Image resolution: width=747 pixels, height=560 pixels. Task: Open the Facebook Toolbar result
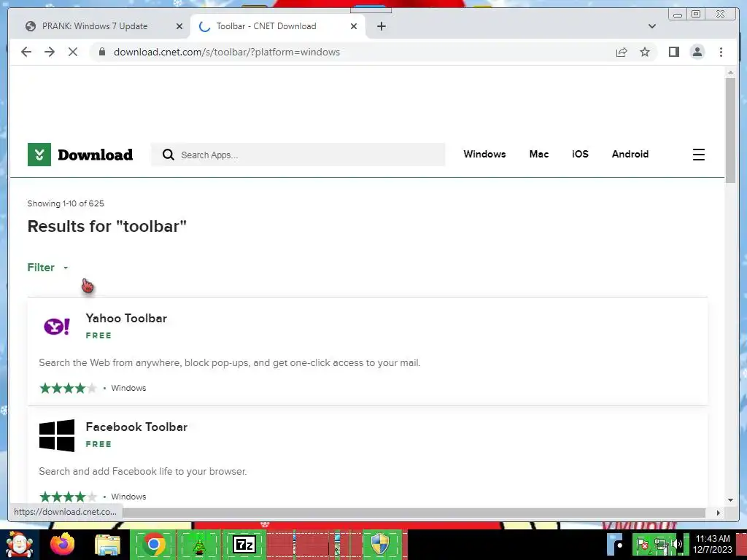coord(136,427)
